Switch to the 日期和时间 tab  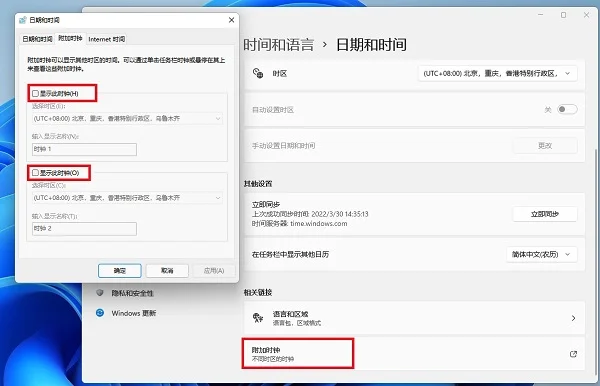[37, 39]
